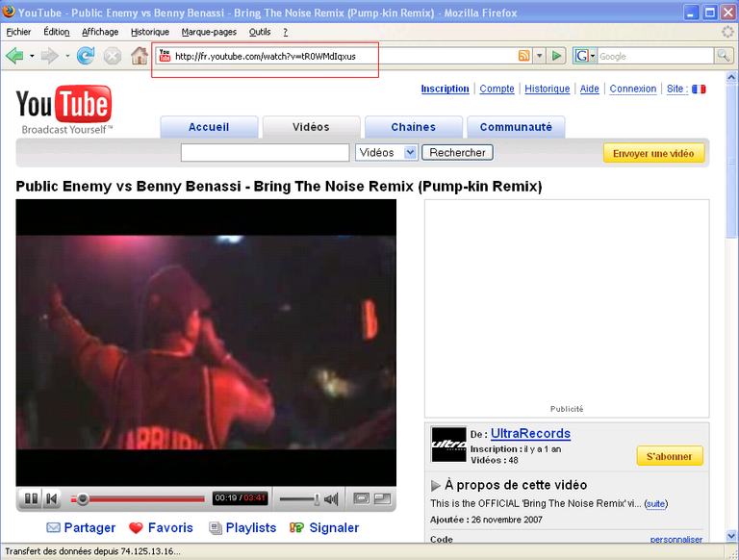Viewport: 739px width, 560px height.
Task: Open the Forward button history dropdown arrow
Action: pyautogui.click(x=67, y=56)
